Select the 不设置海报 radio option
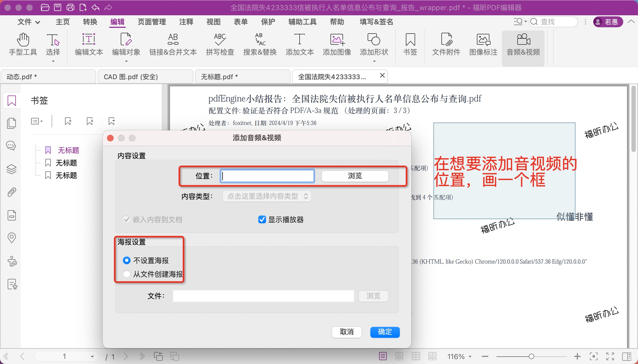This screenshot has height=364, width=638. pyautogui.click(x=127, y=261)
